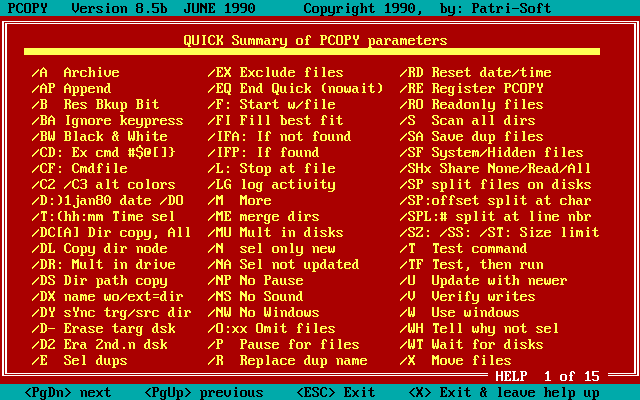The width and height of the screenshot is (640, 400).
Task: Click the HELP 1 of 15 page indicator
Action: 547,376
